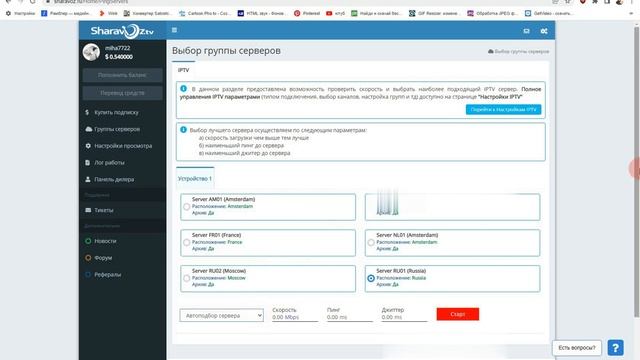Select Server RU02 (Moscow) radio button

187,278
